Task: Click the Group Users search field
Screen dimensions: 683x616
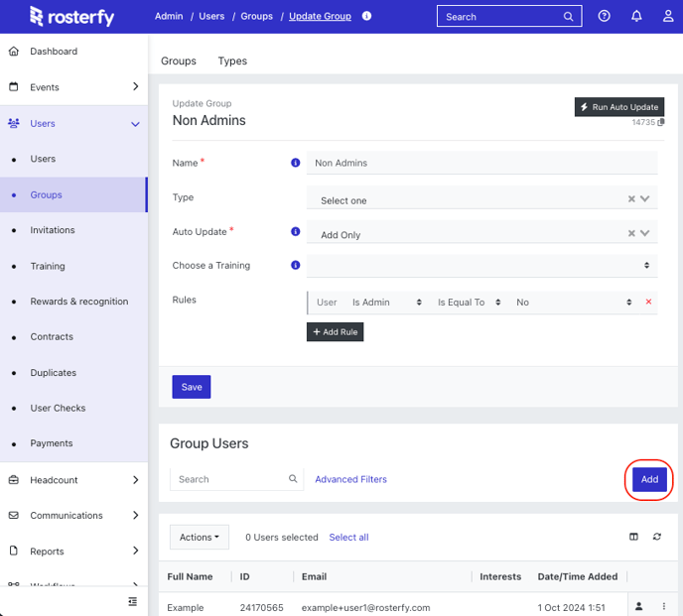Action: tap(228, 479)
